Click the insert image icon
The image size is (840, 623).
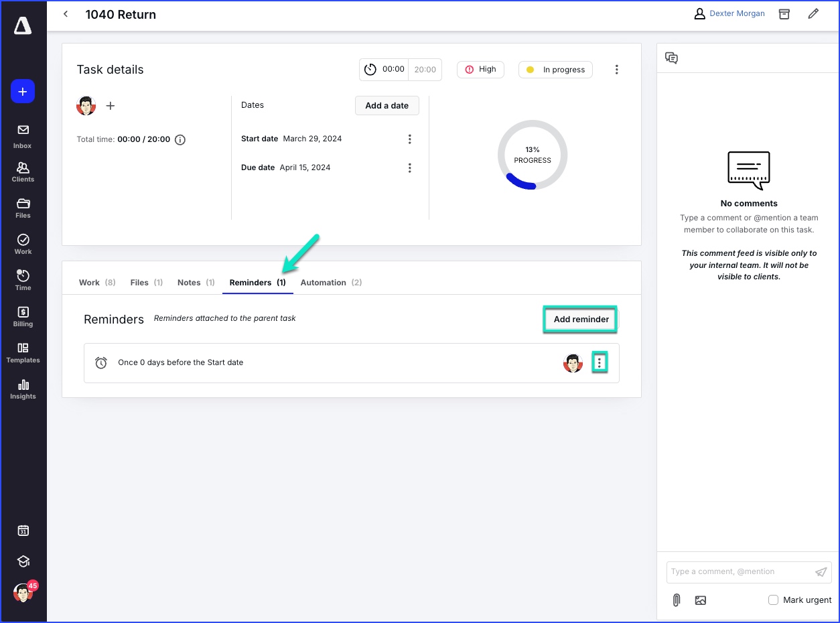(x=701, y=600)
